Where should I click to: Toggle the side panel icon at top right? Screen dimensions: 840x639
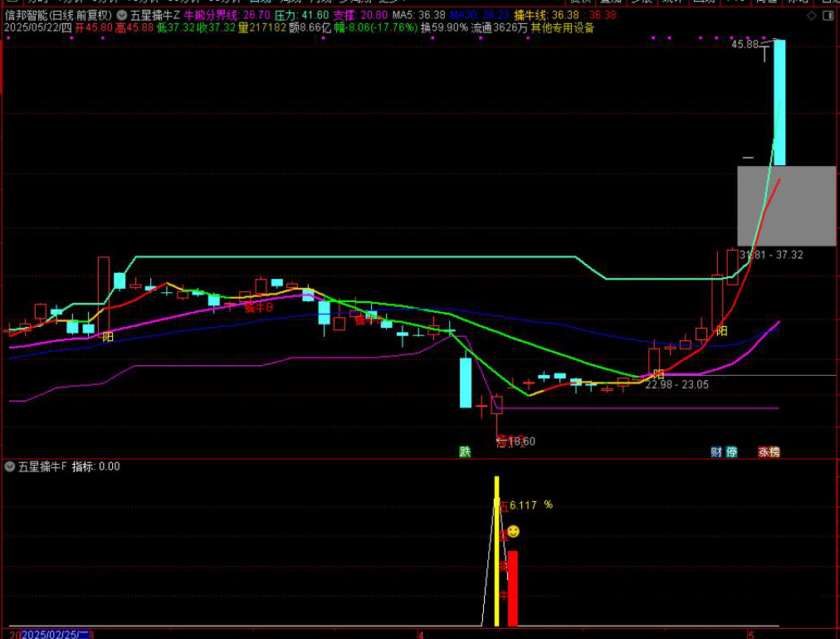click(828, 15)
